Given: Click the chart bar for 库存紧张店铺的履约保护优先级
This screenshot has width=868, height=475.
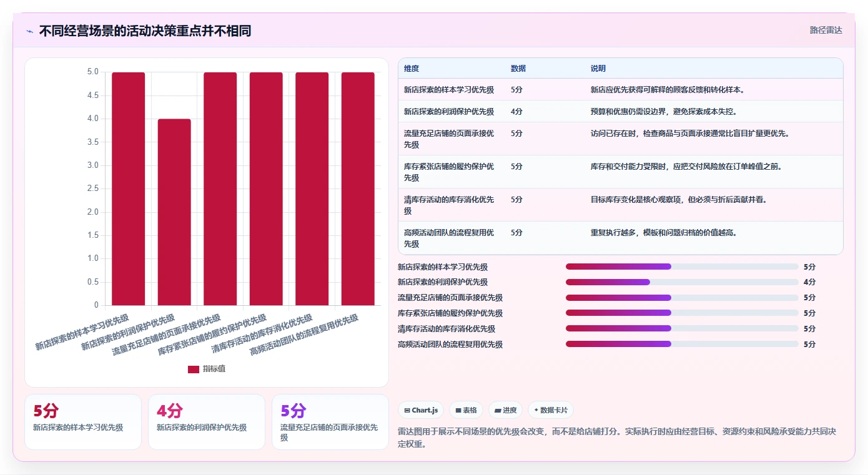Looking at the screenshot, I should (x=266, y=189).
